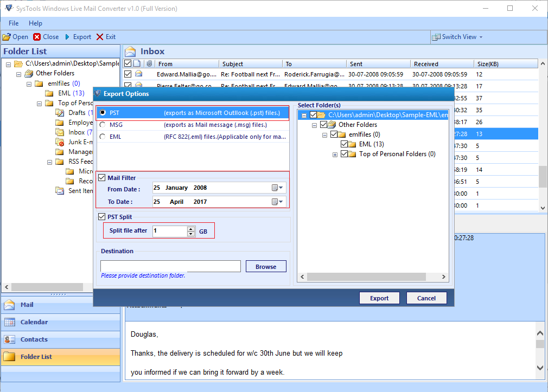Click the Cancel button in dialog
Image resolution: width=548 pixels, height=392 pixels.
pos(426,298)
